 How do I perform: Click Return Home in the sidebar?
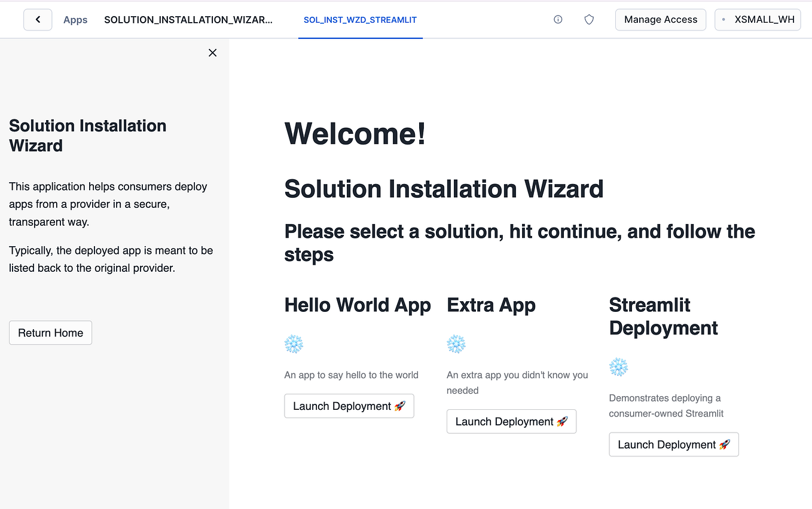[50, 332]
